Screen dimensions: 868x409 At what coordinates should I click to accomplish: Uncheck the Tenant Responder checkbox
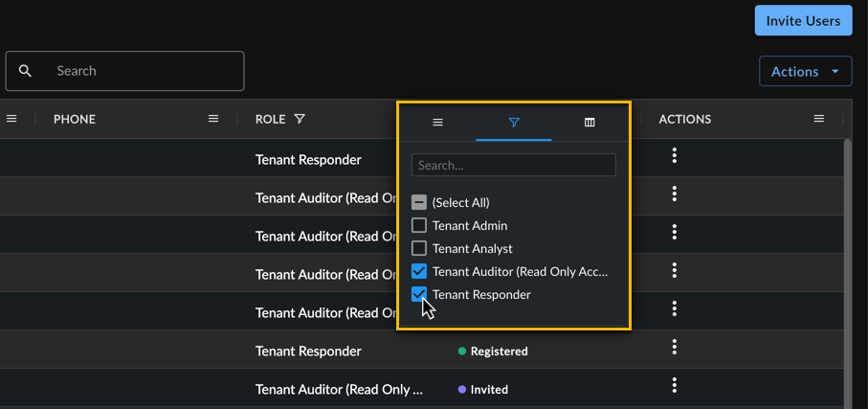click(x=419, y=294)
